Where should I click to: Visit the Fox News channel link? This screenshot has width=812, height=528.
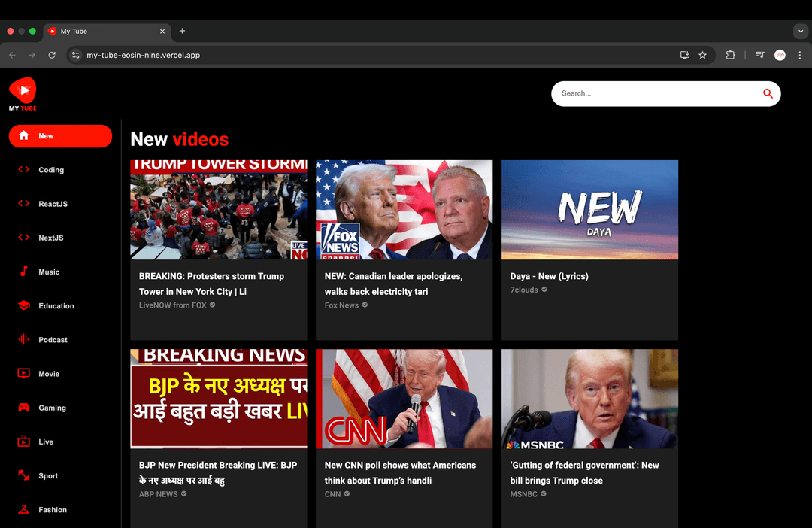pyautogui.click(x=346, y=305)
